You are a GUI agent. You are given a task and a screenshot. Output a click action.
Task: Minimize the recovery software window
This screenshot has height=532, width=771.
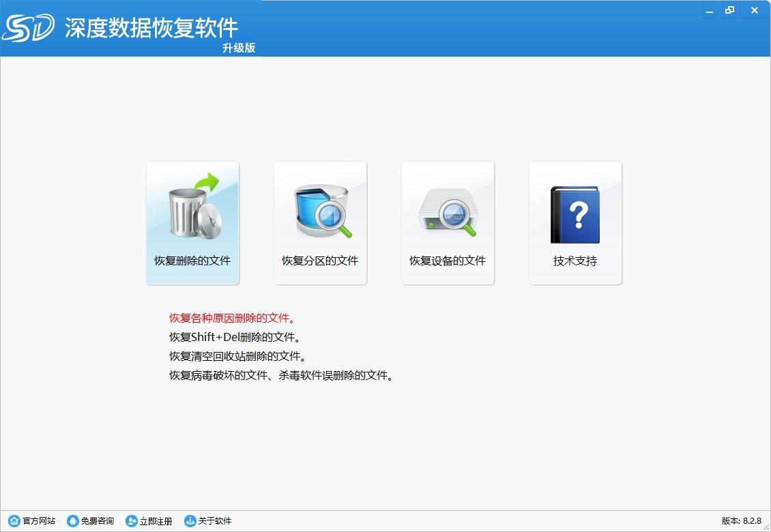[x=710, y=10]
